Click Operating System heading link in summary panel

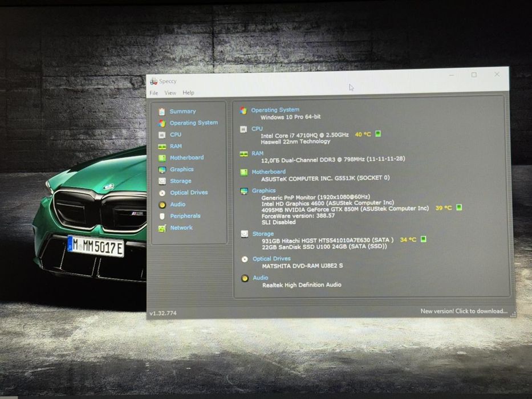275,110
